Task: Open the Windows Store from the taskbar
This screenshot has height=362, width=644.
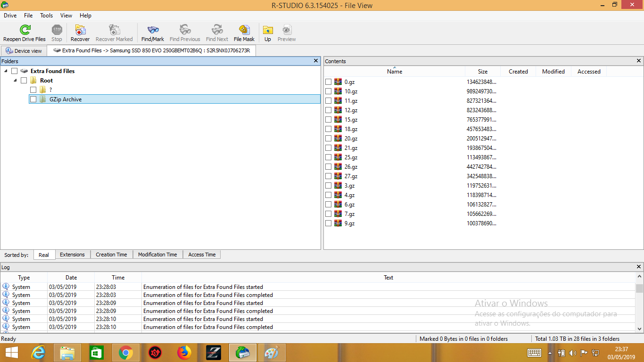Action: [x=96, y=353]
